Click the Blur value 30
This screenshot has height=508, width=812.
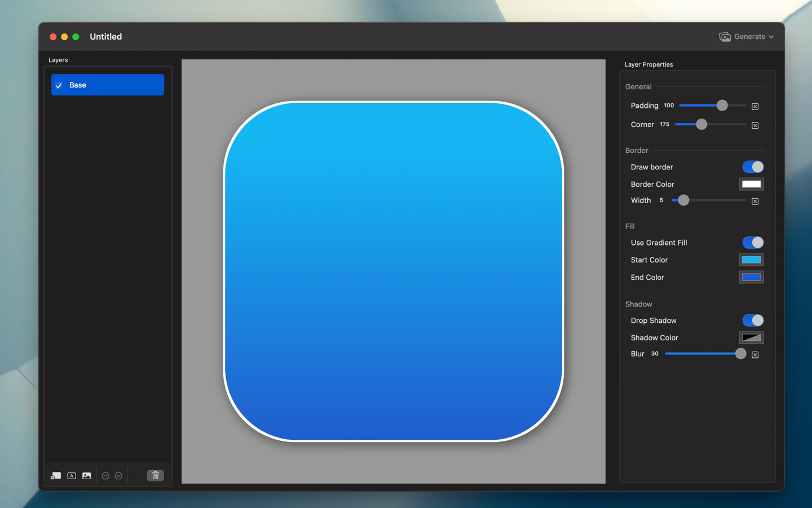655,354
